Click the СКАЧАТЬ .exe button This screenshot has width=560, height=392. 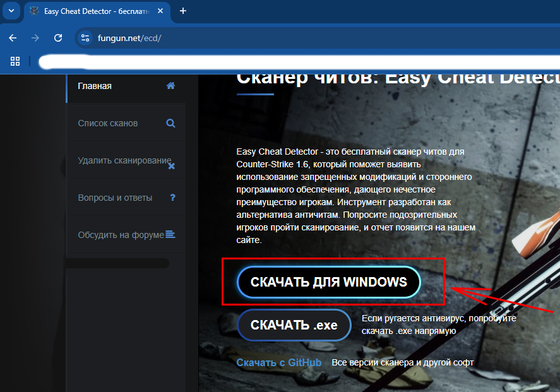tap(294, 325)
